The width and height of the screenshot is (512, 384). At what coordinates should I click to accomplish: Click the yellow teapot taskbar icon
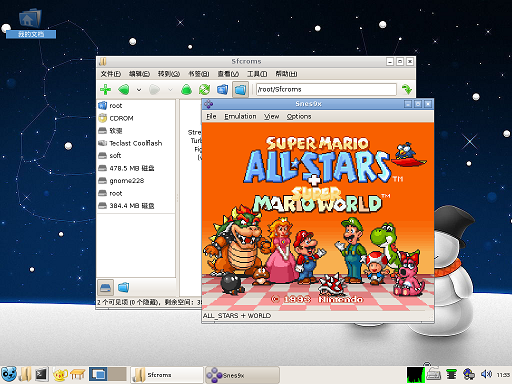coord(60,375)
